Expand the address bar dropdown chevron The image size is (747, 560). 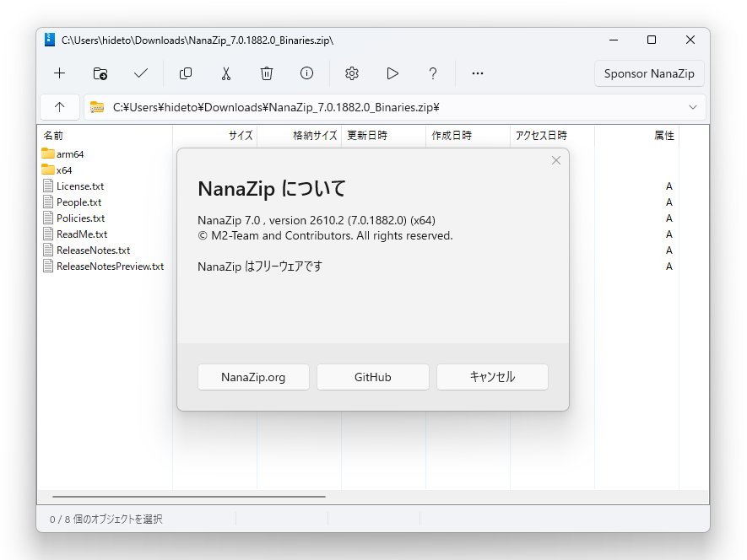point(693,107)
